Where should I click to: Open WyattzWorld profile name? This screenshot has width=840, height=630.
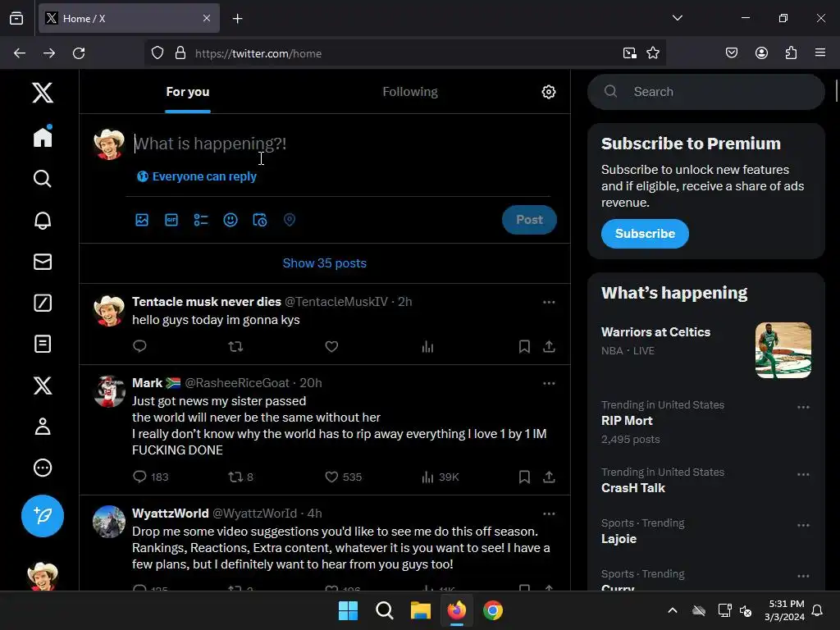(171, 514)
